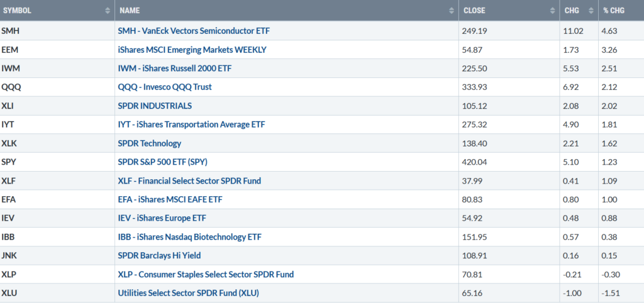Click the percent change -0.30
Viewport: 644px width, 303px height.
click(611, 274)
